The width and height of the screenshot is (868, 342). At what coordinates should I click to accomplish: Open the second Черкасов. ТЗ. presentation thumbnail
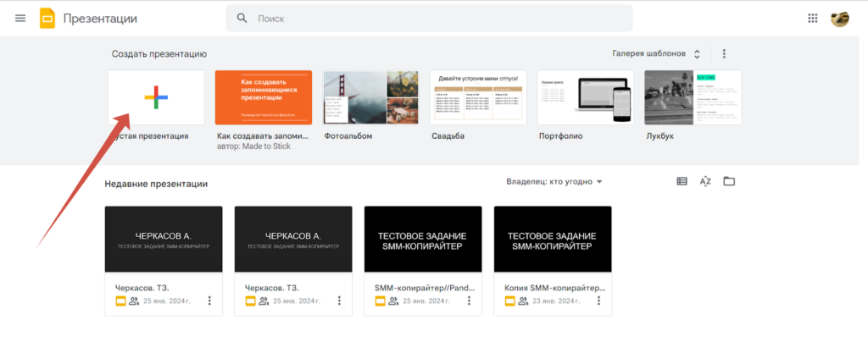point(293,240)
